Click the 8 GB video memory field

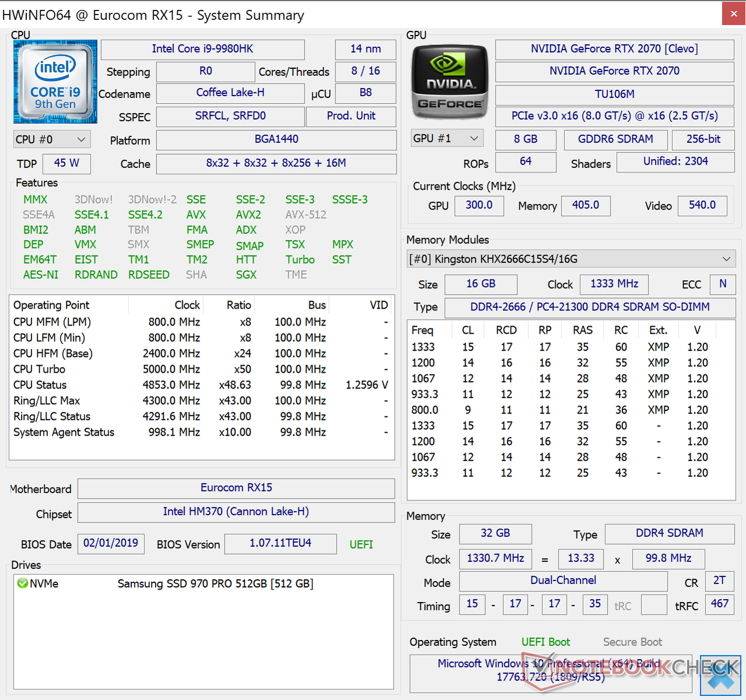(526, 139)
